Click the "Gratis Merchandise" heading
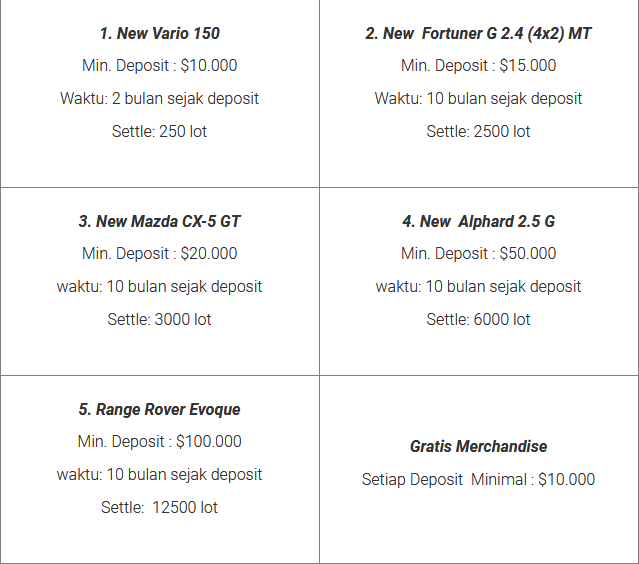Screen dimensions: 639x564 (478, 446)
